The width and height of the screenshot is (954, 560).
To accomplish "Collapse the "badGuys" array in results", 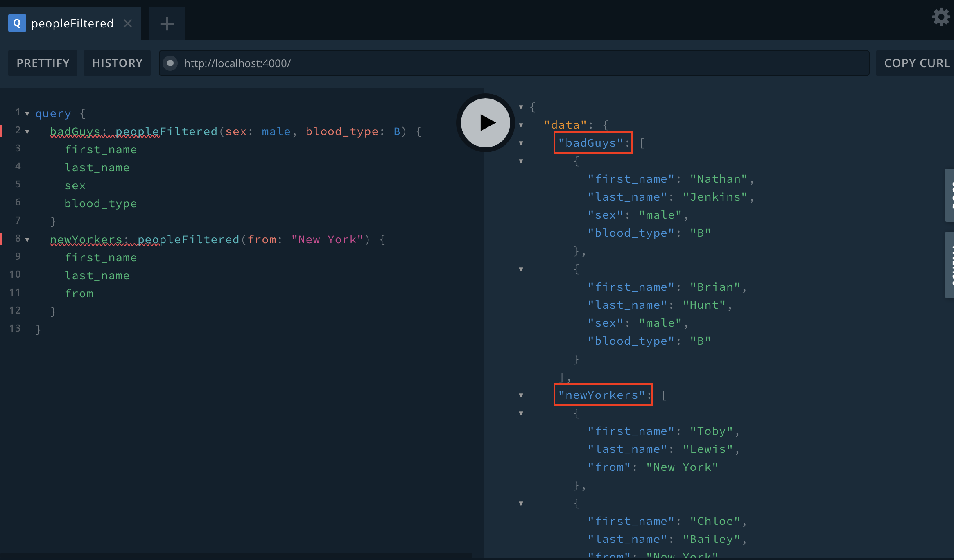I will coord(521,143).
